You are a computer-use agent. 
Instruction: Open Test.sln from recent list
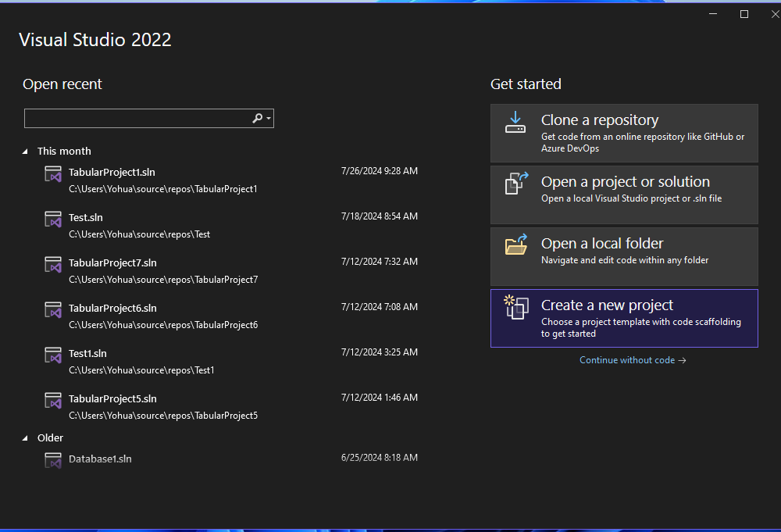pos(231,225)
